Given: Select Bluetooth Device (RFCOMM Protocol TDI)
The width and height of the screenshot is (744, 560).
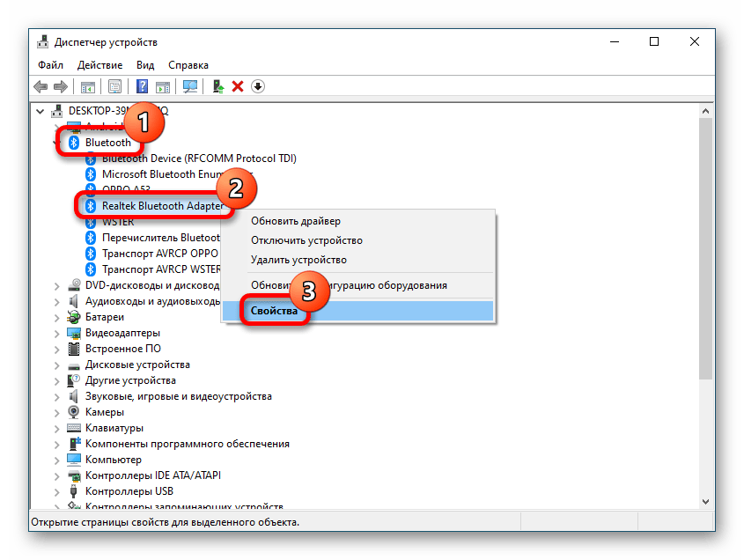Looking at the screenshot, I should coord(198,158).
